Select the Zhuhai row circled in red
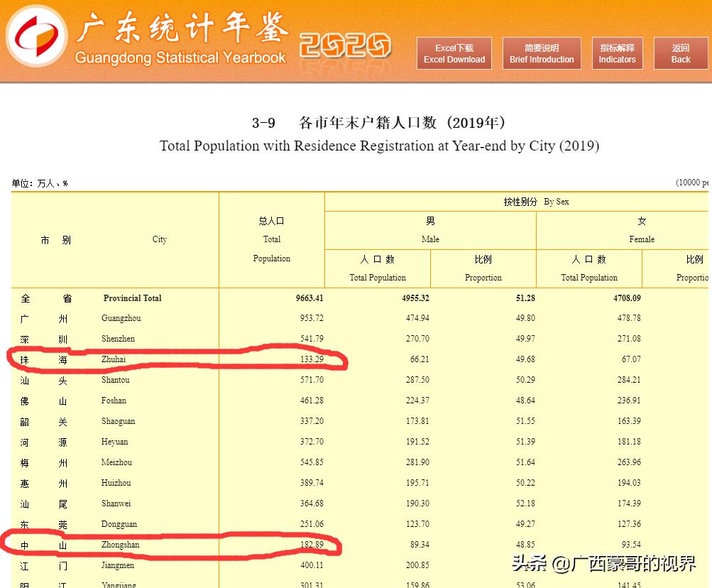Viewport: 712px width, 588px height. click(x=177, y=359)
